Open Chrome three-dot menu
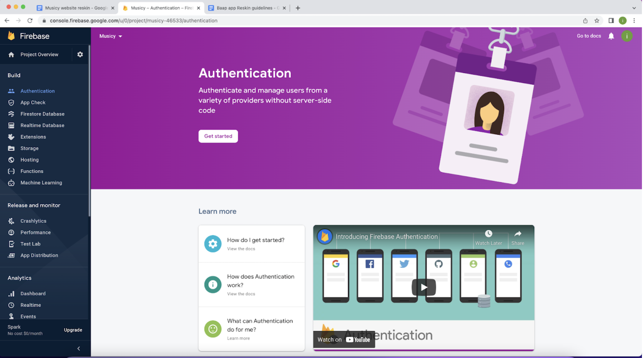Viewport: 644px width, 358px height. [634, 21]
